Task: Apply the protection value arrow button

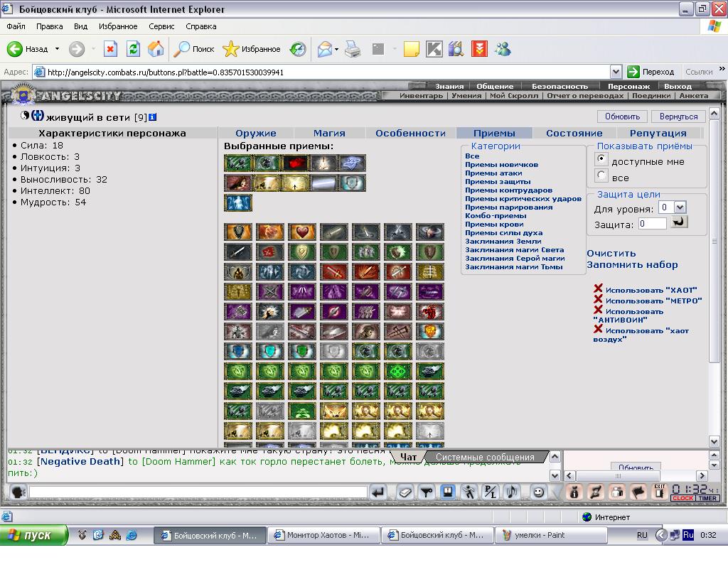Action: [679, 222]
